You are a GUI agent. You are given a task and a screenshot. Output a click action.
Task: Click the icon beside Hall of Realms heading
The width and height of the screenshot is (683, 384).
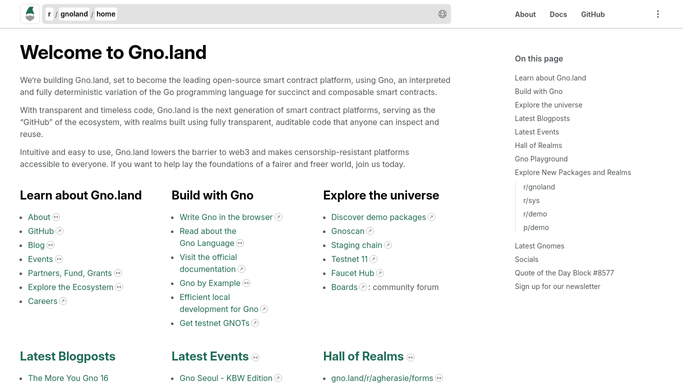pos(410,357)
